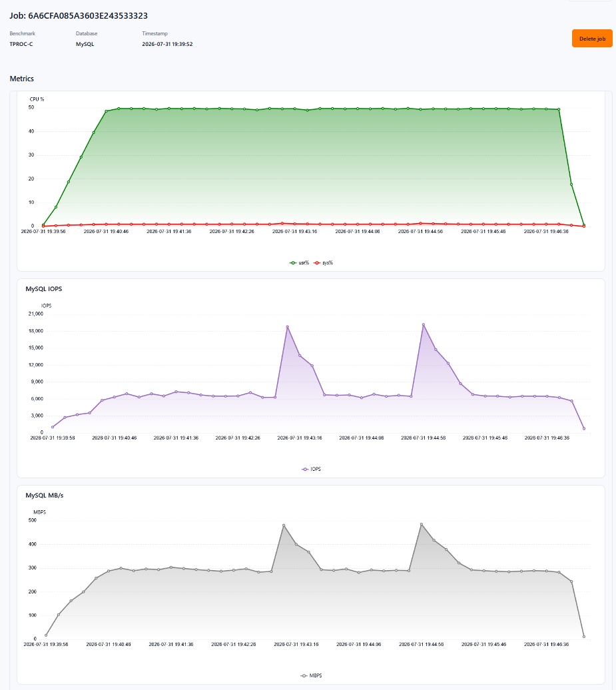Screen dimensions: 616x690
Task: Select the job ID heading text
Action: [79, 16]
